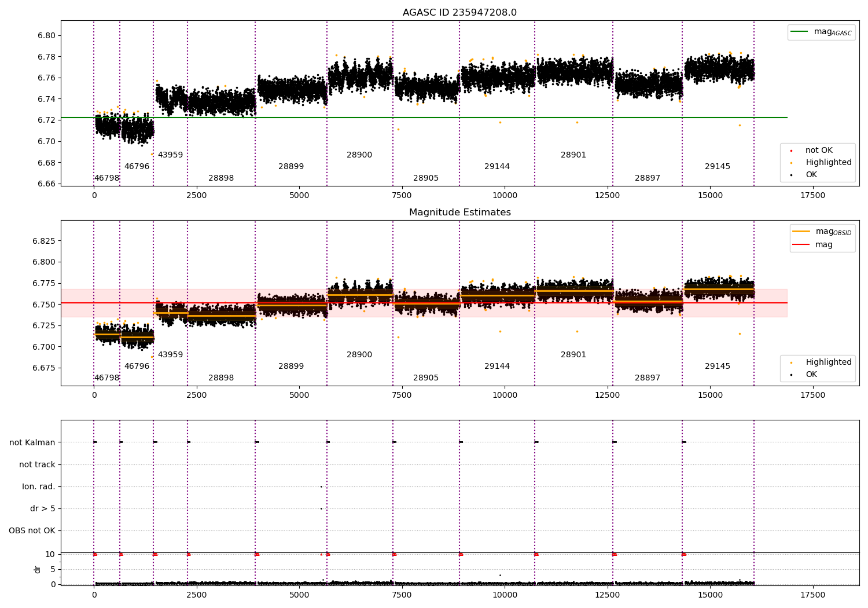868x608 pixels.
Task: Click the 'Ion. rad.' axis label
Action: pyautogui.click(x=39, y=486)
